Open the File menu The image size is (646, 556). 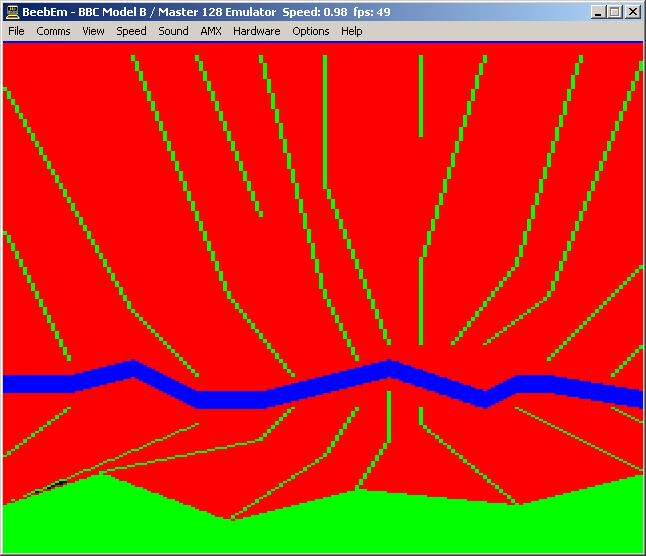(x=16, y=31)
